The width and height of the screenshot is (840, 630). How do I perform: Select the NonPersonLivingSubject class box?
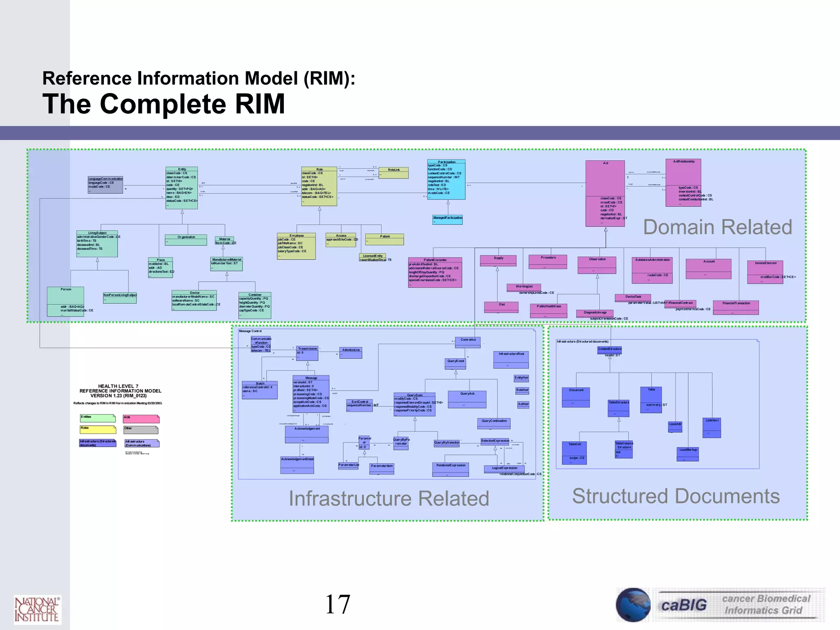click(x=120, y=298)
